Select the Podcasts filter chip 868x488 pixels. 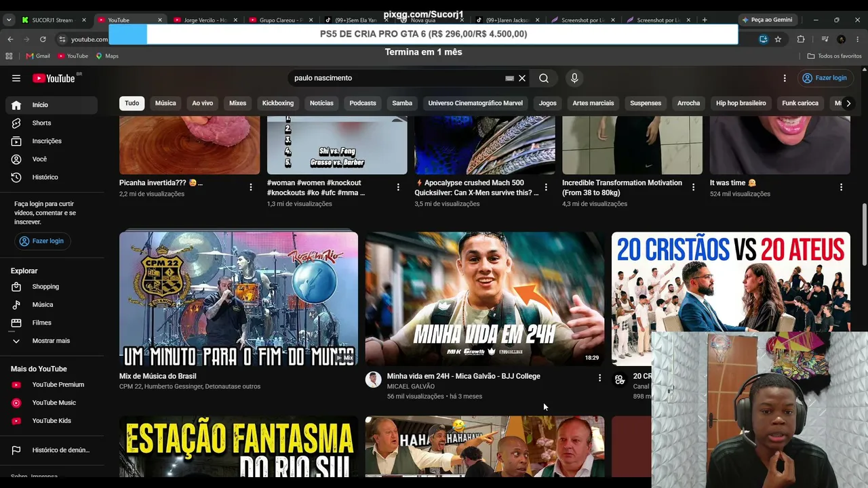click(x=363, y=103)
